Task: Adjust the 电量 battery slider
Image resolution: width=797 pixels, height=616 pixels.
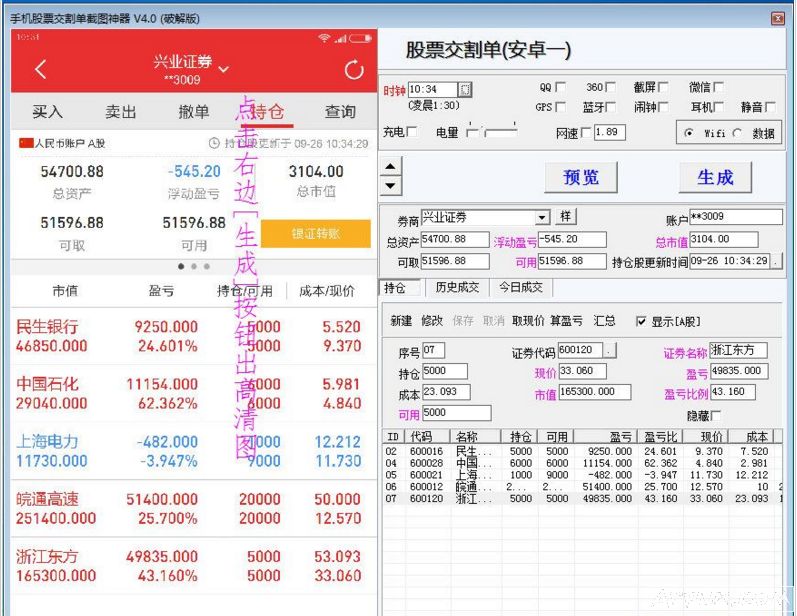Action: coord(492,130)
